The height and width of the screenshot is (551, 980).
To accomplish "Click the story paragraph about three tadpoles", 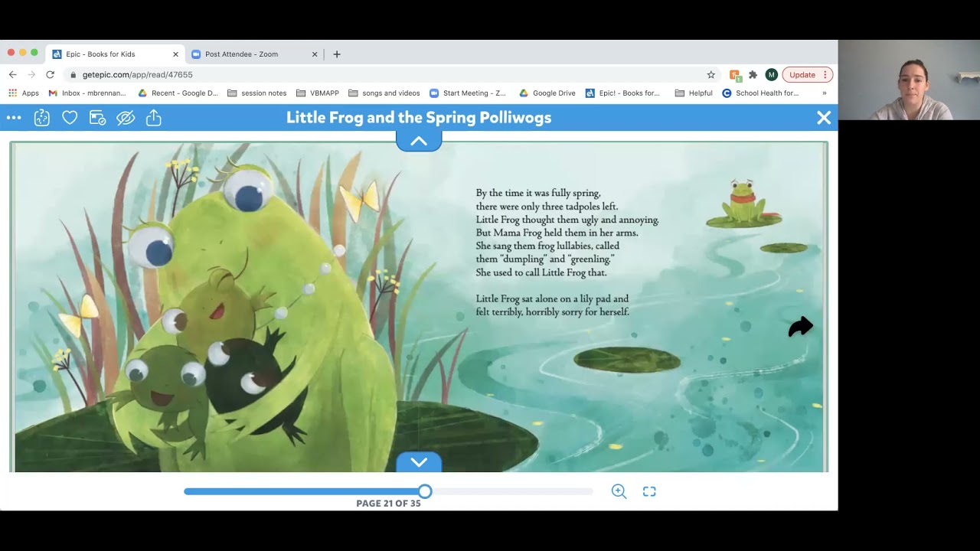I will (x=567, y=233).
